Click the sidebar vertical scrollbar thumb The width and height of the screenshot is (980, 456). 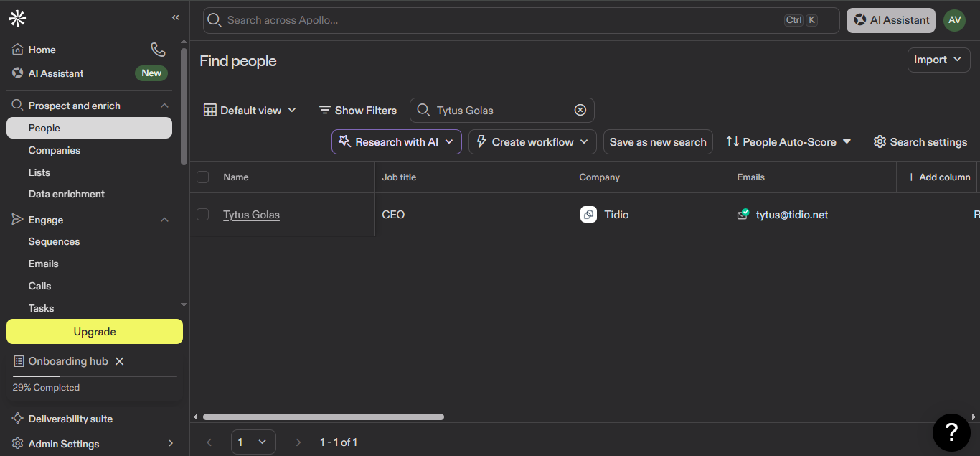pyautogui.click(x=184, y=106)
